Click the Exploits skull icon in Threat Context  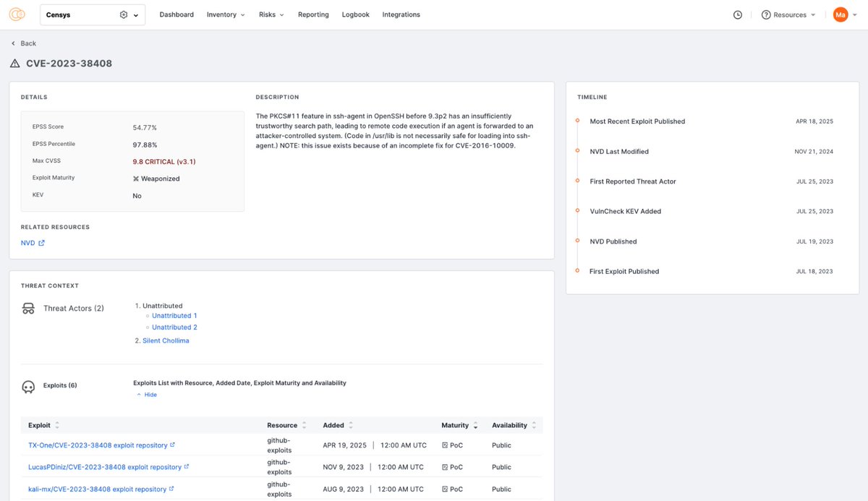pyautogui.click(x=27, y=385)
